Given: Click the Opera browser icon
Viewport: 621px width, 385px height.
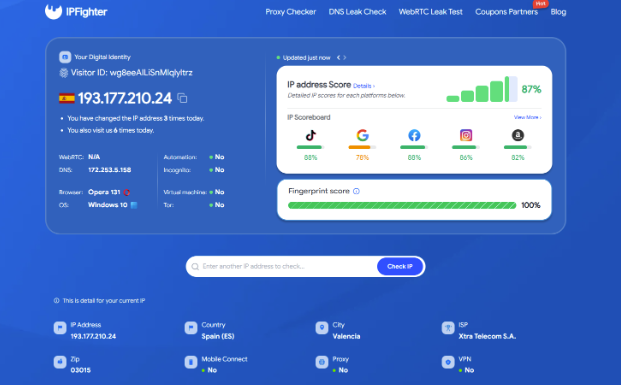Looking at the screenshot, I should (x=127, y=192).
